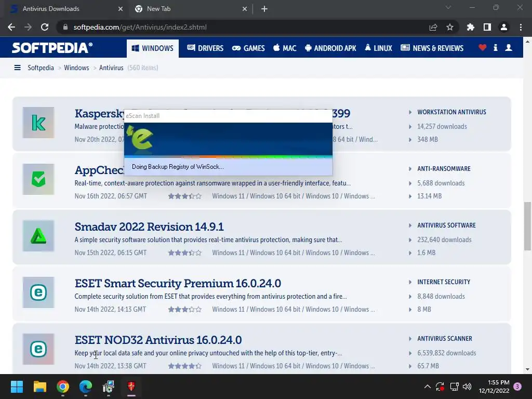Click the share page icon in address bar

pyautogui.click(x=433, y=27)
